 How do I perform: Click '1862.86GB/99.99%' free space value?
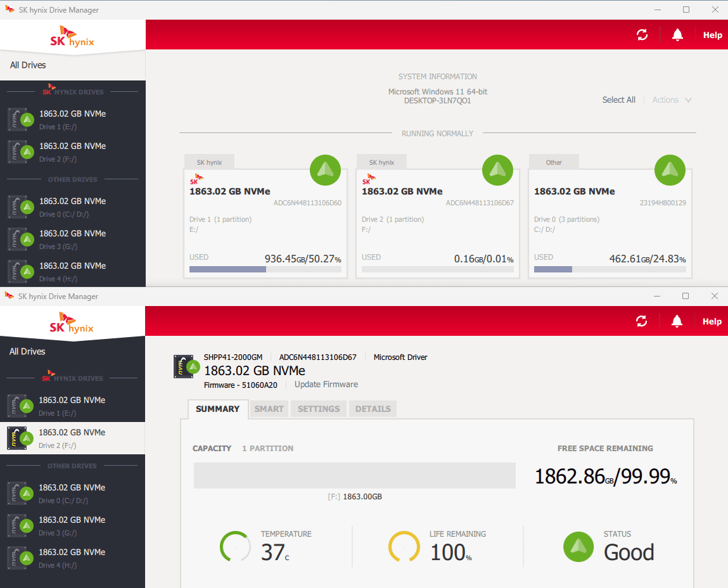tap(606, 476)
